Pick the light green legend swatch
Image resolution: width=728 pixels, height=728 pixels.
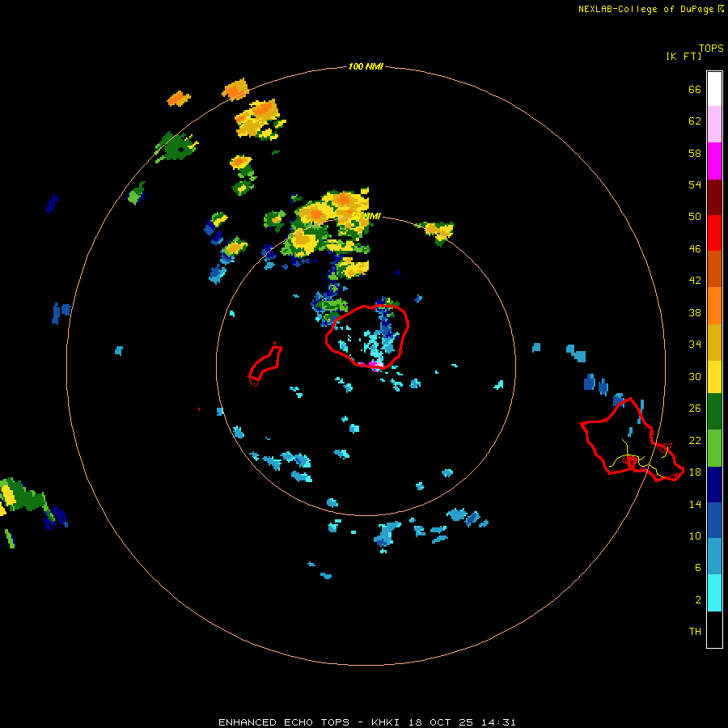pos(714,448)
